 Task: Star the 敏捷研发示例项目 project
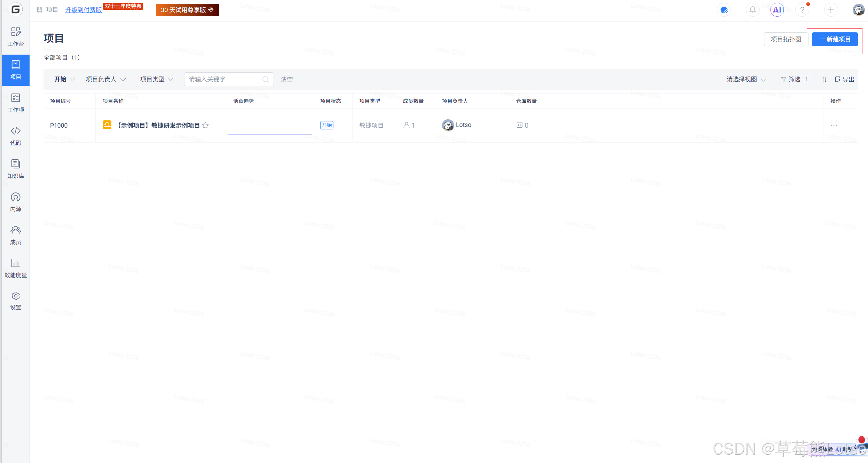point(205,125)
